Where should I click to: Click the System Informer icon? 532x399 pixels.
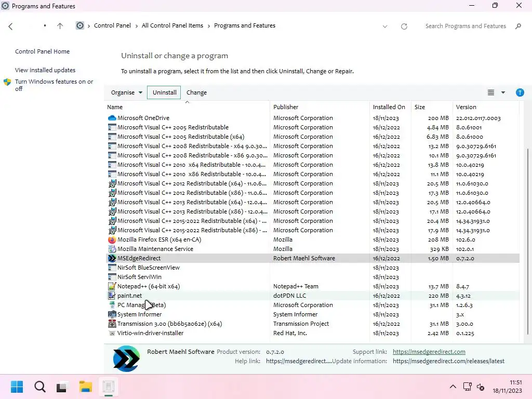click(112, 314)
